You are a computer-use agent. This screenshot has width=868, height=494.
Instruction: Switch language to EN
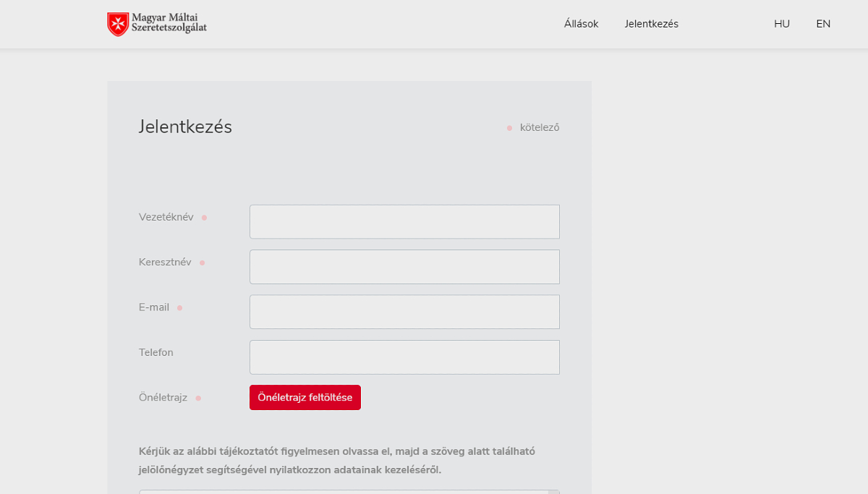pos(823,24)
